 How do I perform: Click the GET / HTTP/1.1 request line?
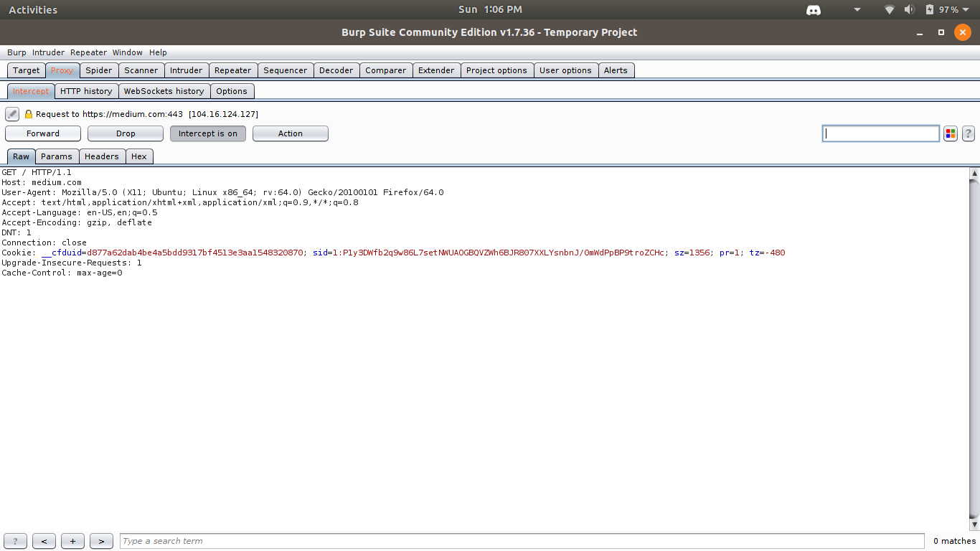(37, 172)
